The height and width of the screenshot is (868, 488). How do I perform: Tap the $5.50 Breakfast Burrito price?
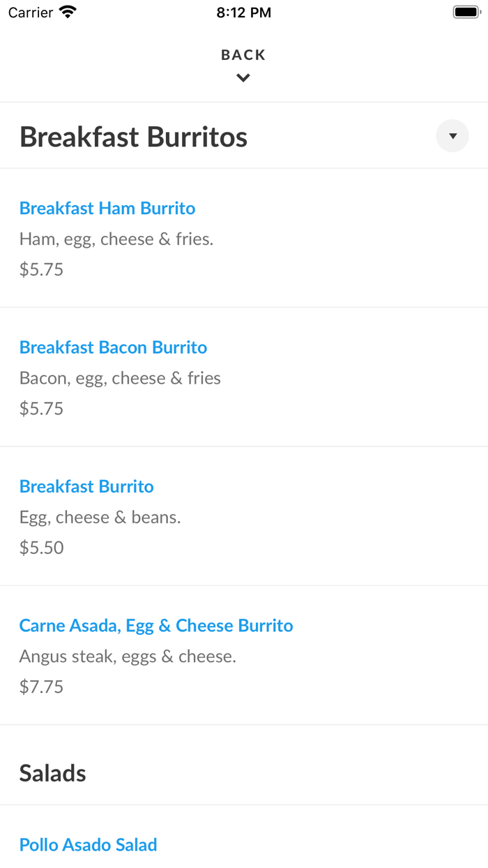pyautogui.click(x=41, y=548)
